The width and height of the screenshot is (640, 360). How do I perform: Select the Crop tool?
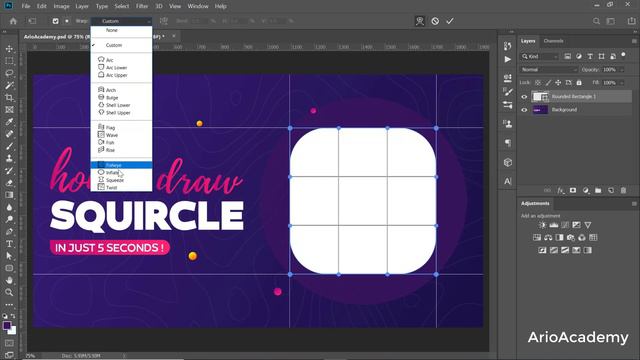[x=9, y=98]
